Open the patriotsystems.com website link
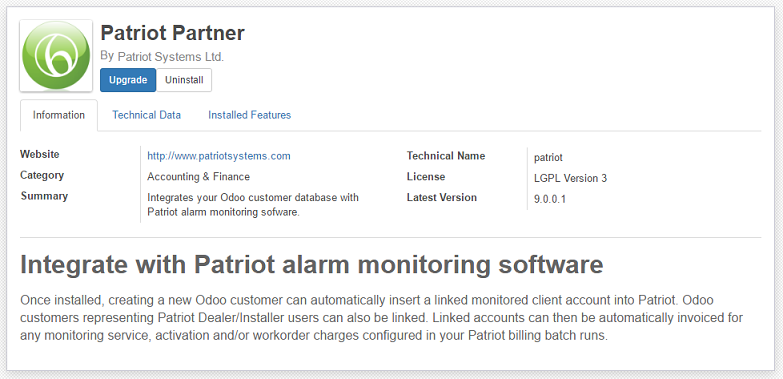Image resolution: width=783 pixels, height=379 pixels. pyautogui.click(x=219, y=156)
